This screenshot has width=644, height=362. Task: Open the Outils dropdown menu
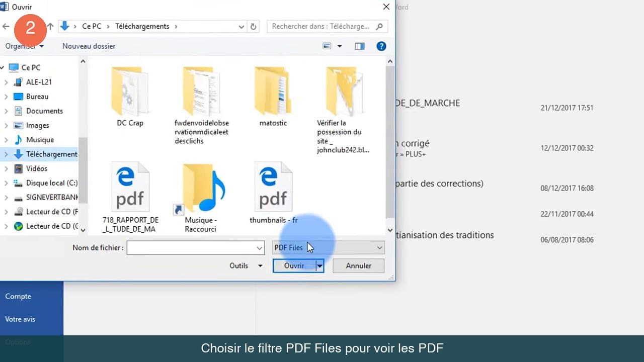click(x=246, y=266)
